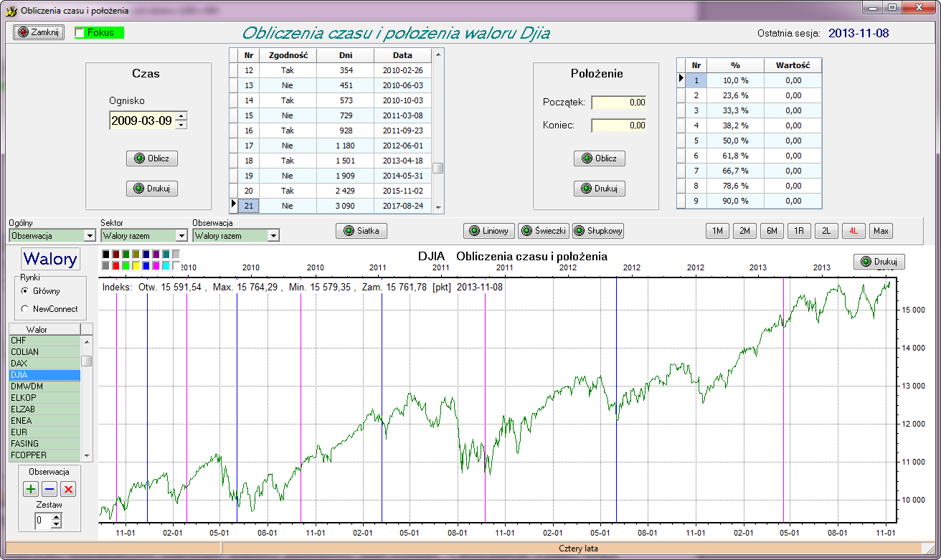Image resolution: width=941 pixels, height=560 pixels.
Task: Click the Początek input field
Action: [619, 103]
